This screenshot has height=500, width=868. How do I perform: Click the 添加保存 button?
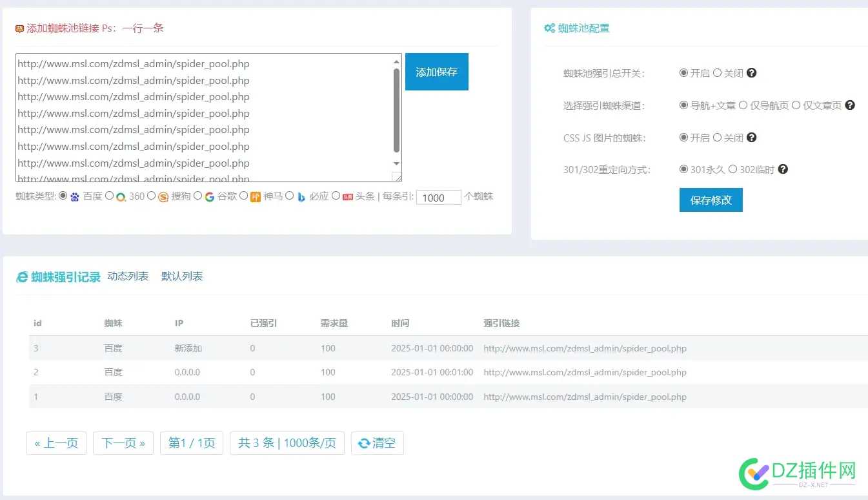pos(436,72)
